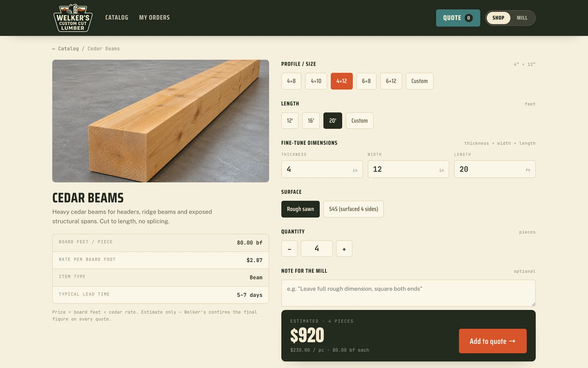
Task: Choose Custom length option
Action: [x=360, y=121]
